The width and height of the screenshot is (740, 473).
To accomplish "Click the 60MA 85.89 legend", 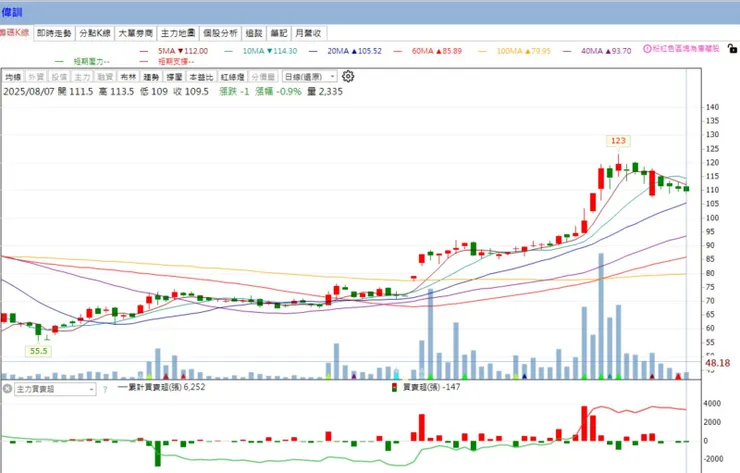I will 428,51.
